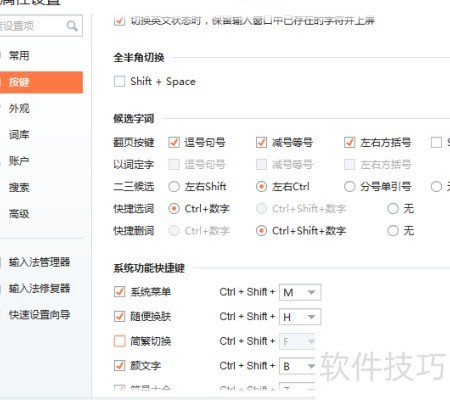Open 输入法修复器 tool

click(39, 288)
